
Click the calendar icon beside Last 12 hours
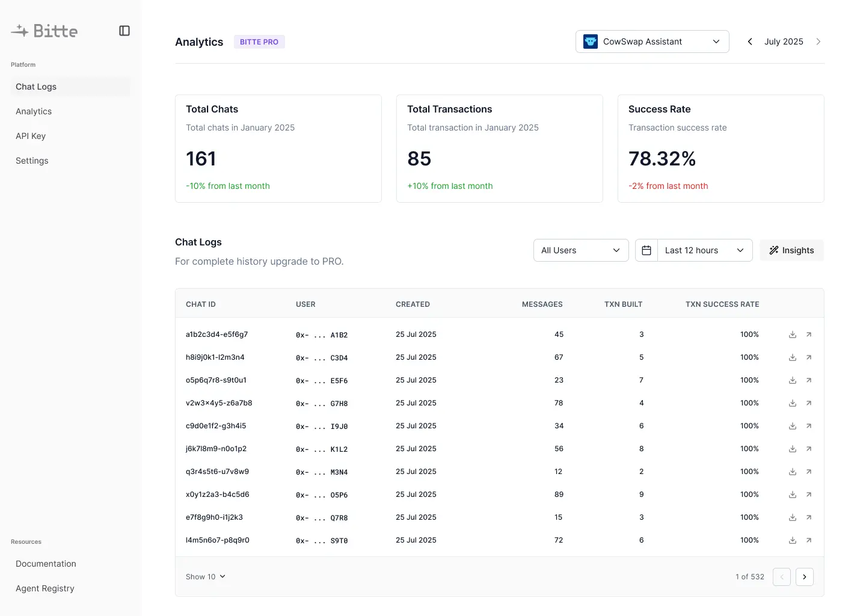point(646,250)
